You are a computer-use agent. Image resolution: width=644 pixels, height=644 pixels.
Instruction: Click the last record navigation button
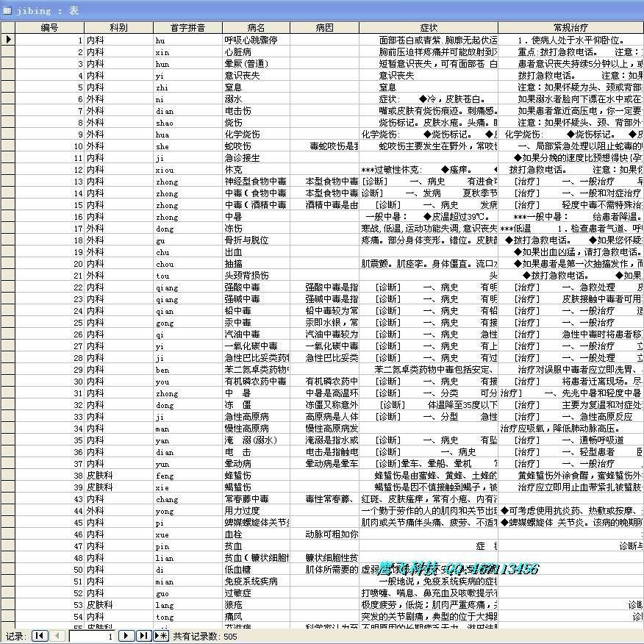coord(143,637)
